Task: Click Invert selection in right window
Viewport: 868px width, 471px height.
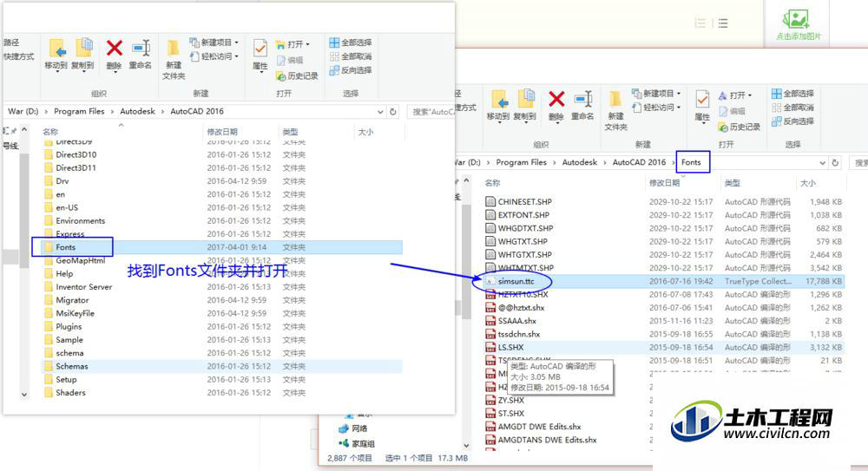Action: (x=792, y=121)
